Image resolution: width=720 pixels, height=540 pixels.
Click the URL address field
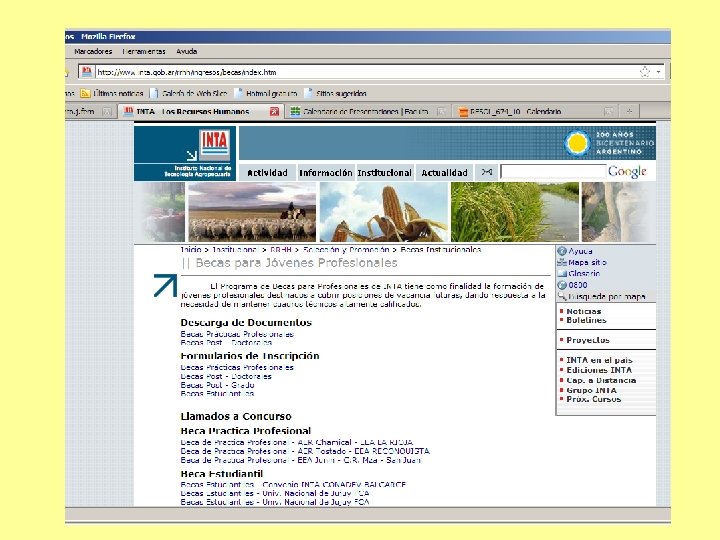(x=366, y=72)
